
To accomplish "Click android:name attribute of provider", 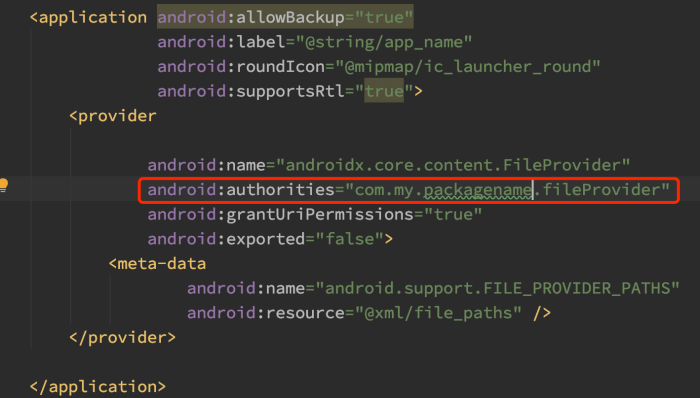I will click(207, 165).
